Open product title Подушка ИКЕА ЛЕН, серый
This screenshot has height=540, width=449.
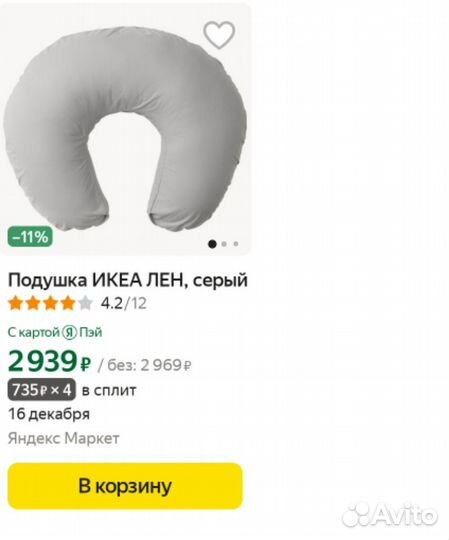[128, 280]
